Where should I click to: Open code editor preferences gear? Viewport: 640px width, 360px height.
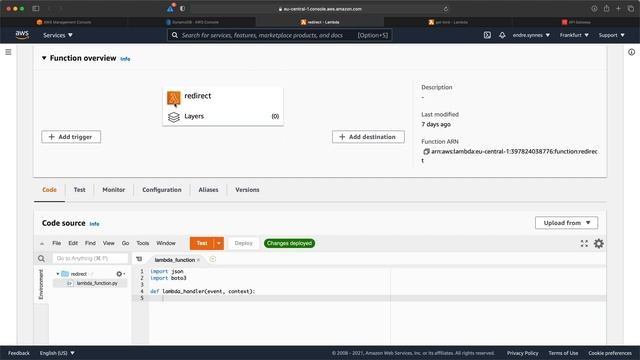(599, 244)
